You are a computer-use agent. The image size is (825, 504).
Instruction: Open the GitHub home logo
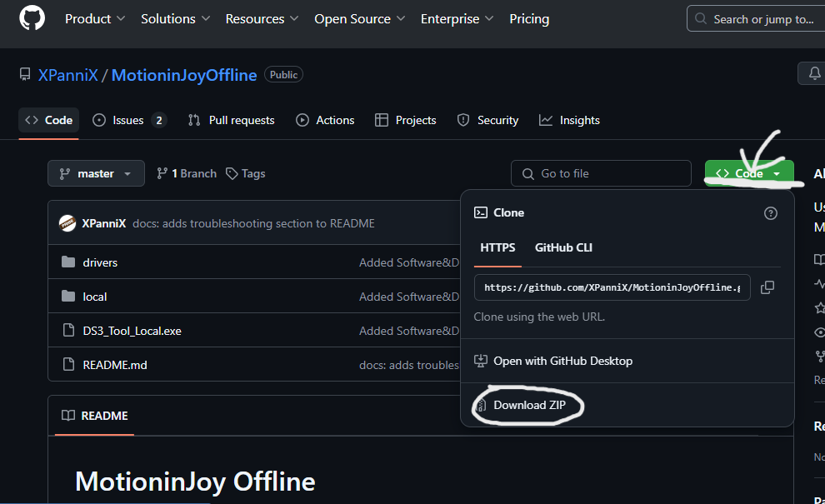(x=32, y=18)
